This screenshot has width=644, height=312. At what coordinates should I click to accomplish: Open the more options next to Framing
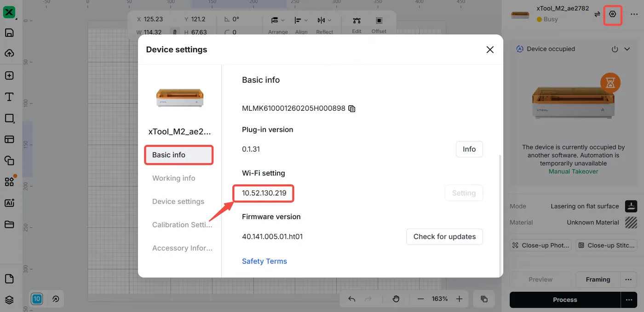click(x=628, y=279)
